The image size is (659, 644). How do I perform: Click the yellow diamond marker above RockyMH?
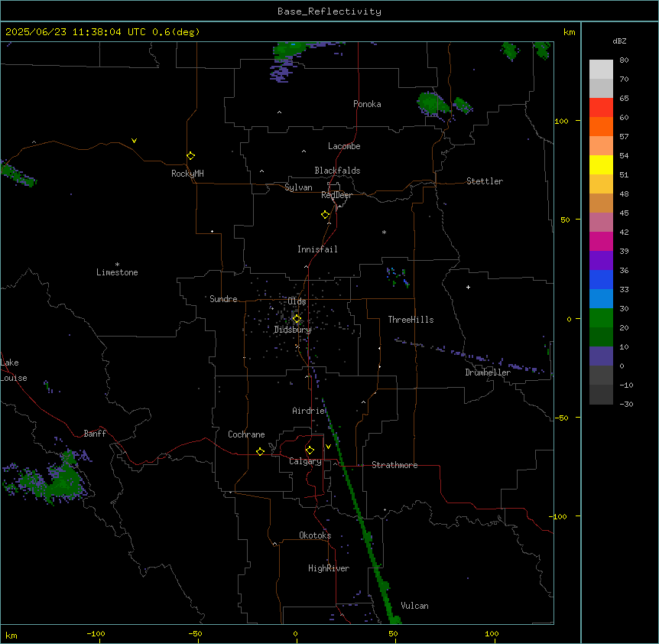click(190, 155)
